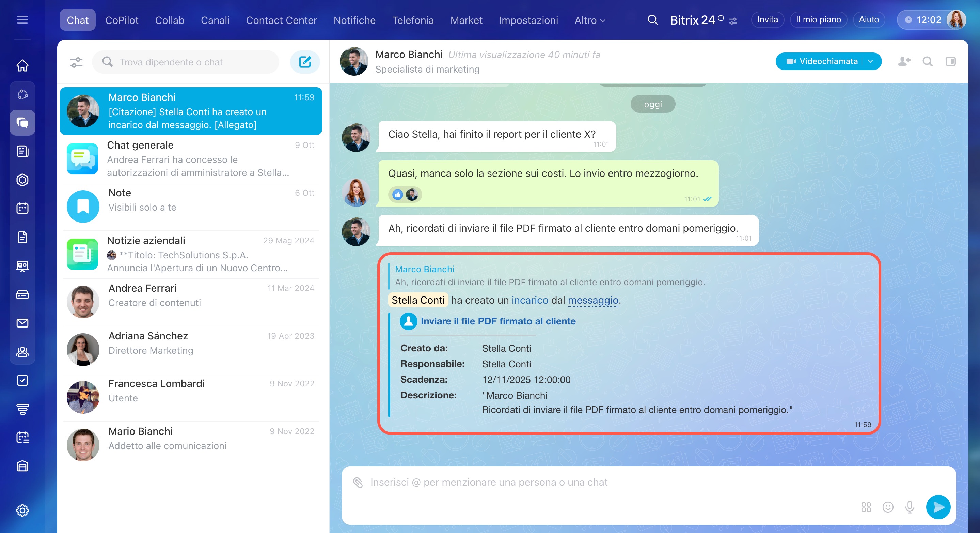Open chat list filter settings icon
Screen dimensions: 980x533
click(76, 62)
